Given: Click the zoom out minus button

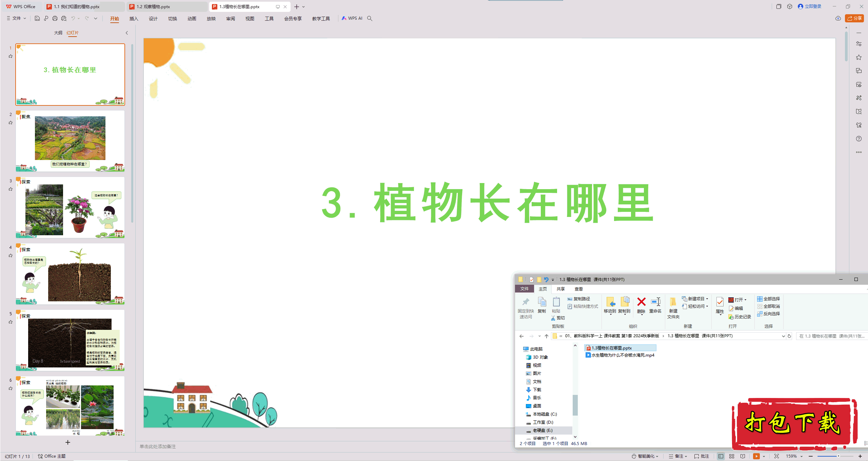Looking at the screenshot, I should (x=811, y=456).
